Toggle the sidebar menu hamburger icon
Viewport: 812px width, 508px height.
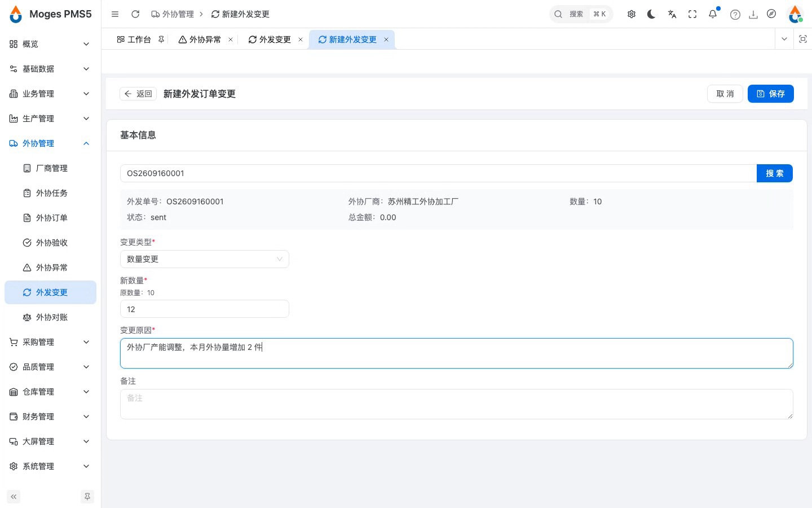(115, 14)
